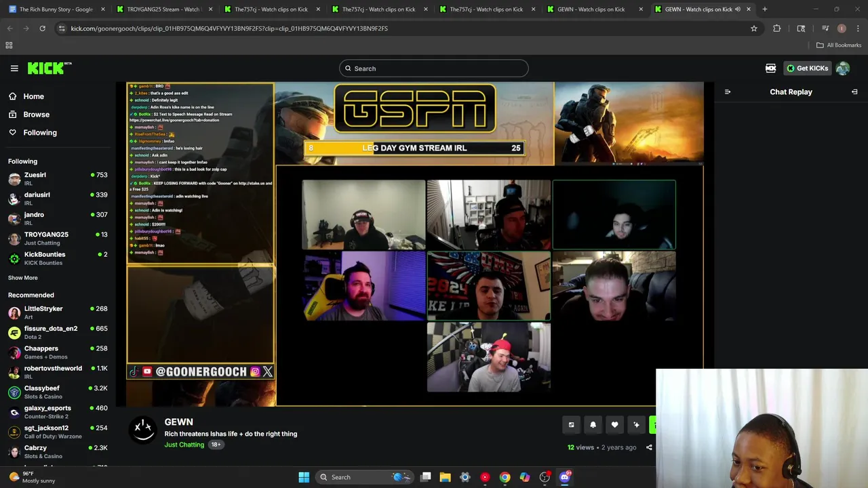Click the sparkle gift icon button
The height and width of the screenshot is (488, 868).
coord(636,425)
